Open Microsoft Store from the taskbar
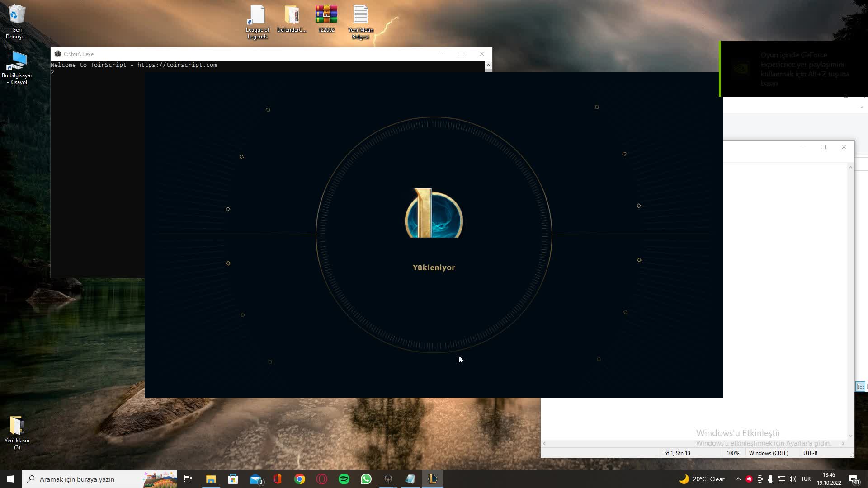The height and width of the screenshot is (488, 868). 233,479
